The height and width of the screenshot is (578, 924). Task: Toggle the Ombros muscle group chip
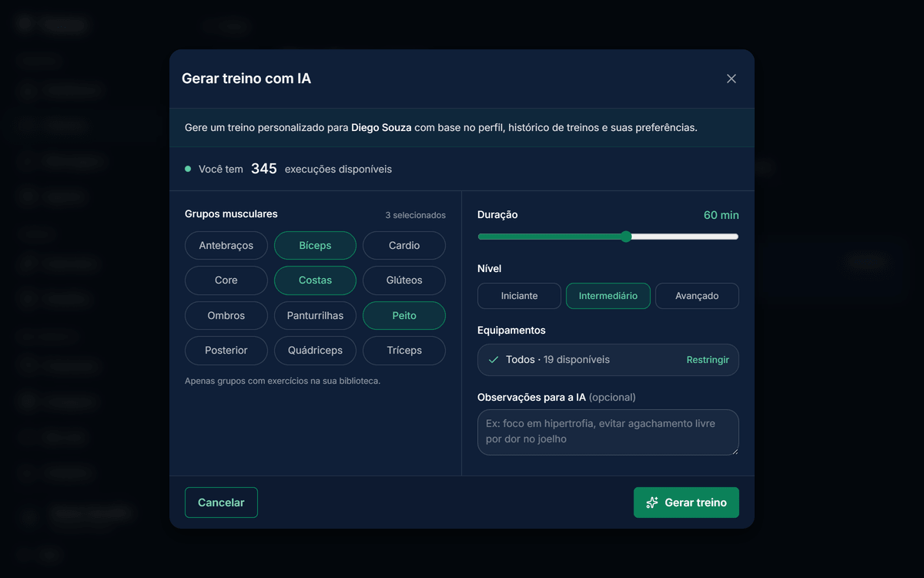(x=226, y=316)
